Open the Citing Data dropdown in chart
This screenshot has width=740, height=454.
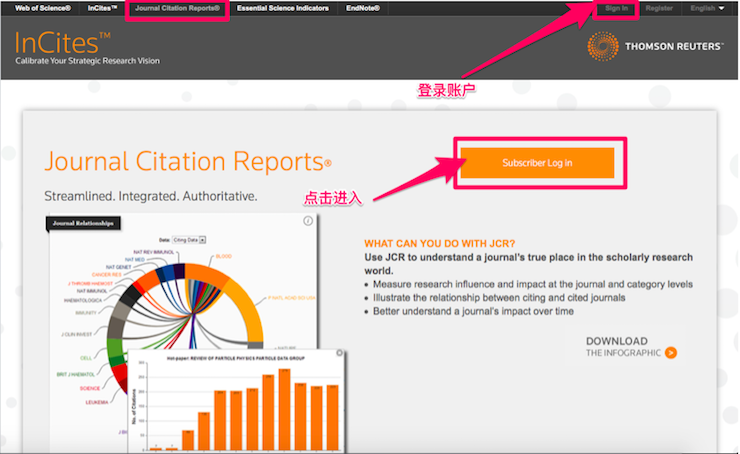click(189, 240)
